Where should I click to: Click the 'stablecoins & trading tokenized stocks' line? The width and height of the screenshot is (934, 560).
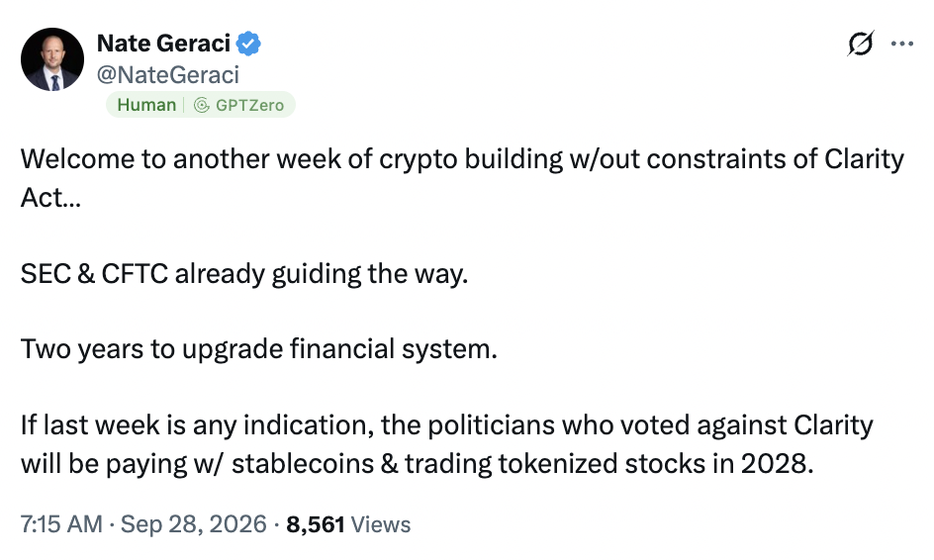click(417, 463)
